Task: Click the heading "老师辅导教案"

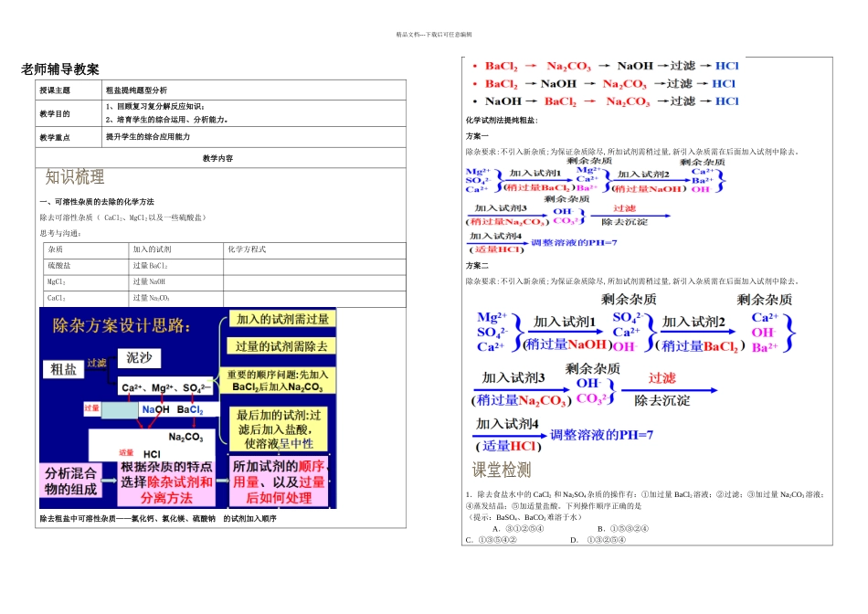Action: click(x=59, y=69)
